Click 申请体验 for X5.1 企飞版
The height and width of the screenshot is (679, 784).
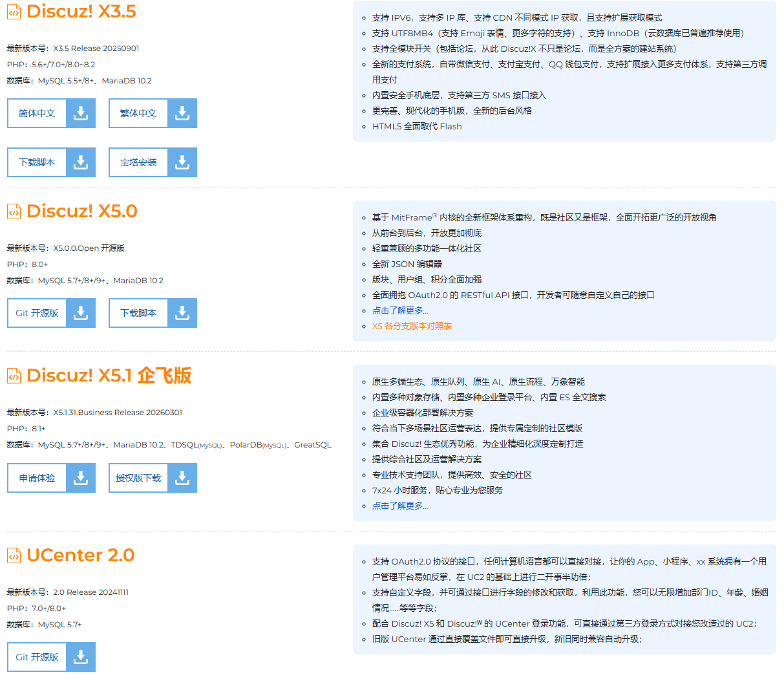(x=37, y=478)
